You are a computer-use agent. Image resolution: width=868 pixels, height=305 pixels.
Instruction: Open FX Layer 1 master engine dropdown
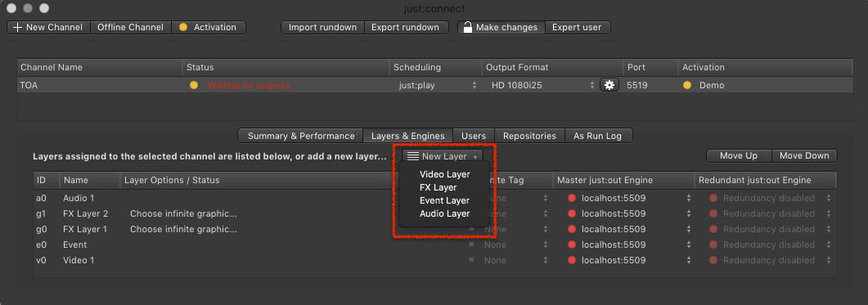click(629, 229)
